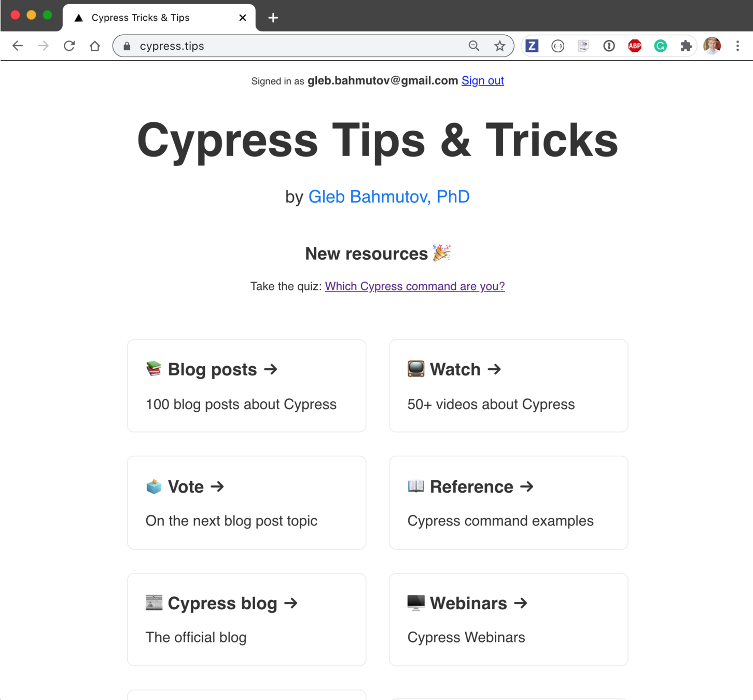
Task: Open Chrome's three-dot menu
Action: point(737,46)
